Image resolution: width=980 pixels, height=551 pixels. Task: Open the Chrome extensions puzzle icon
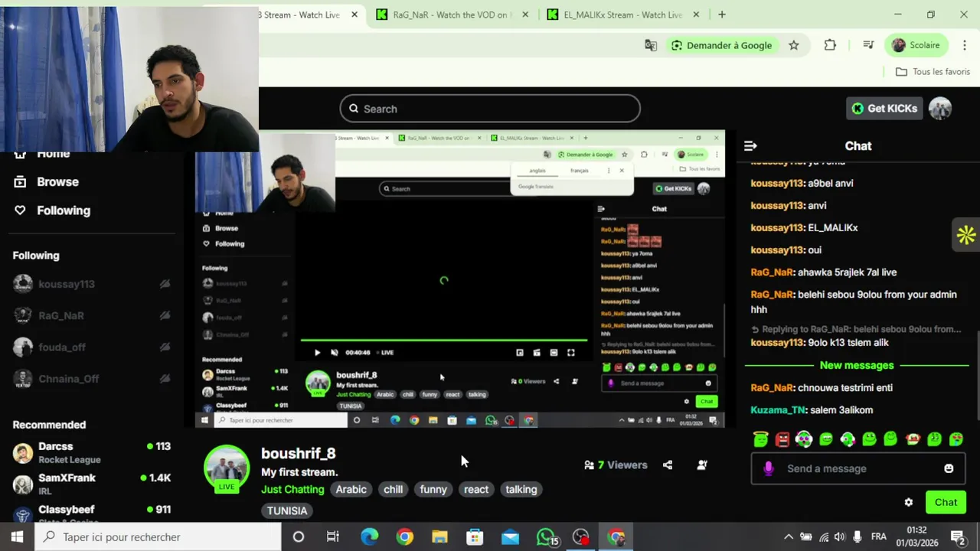click(830, 45)
